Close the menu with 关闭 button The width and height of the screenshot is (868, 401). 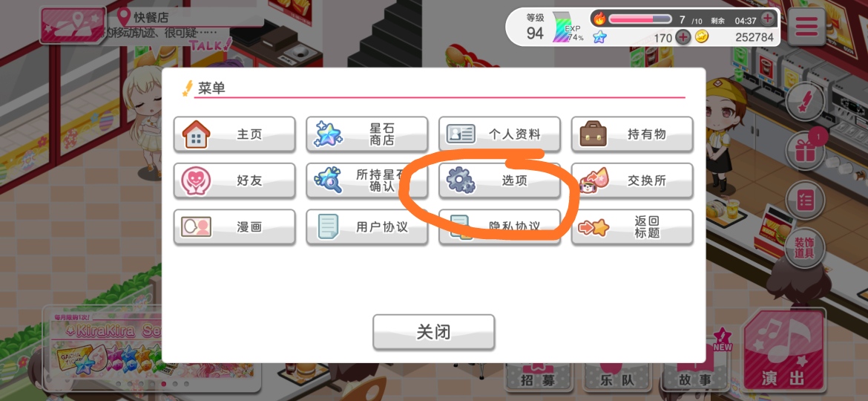point(433,333)
